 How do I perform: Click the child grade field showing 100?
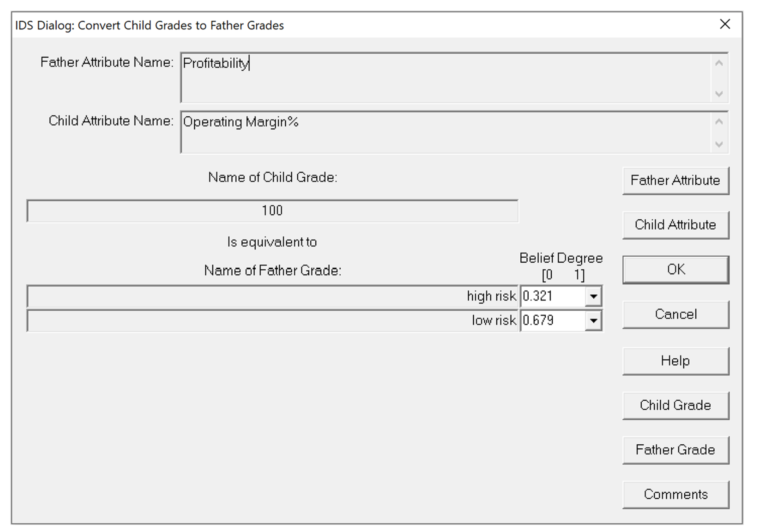pos(272,211)
